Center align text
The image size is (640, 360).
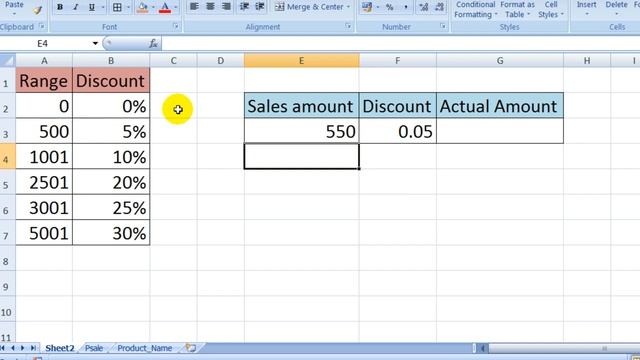pyautogui.click(x=210, y=7)
